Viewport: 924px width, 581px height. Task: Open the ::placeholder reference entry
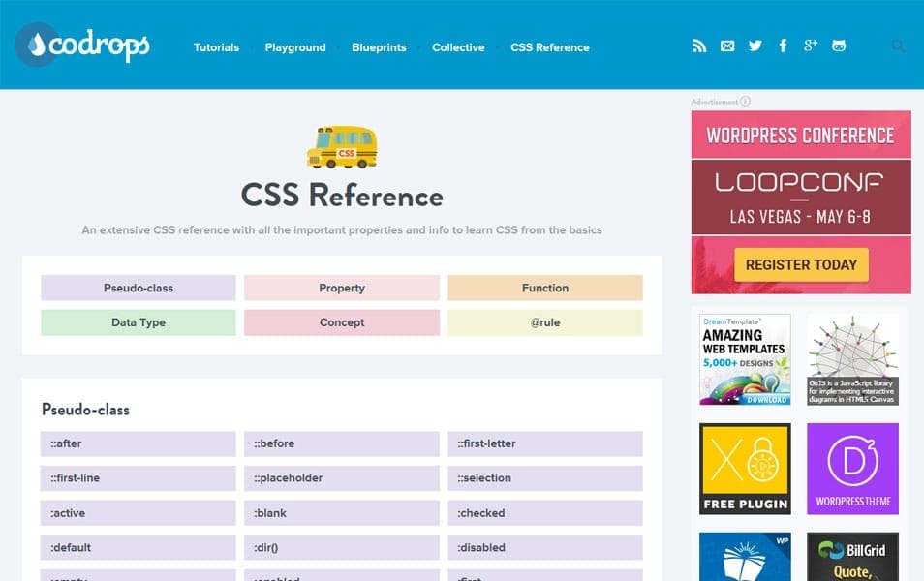[341, 477]
